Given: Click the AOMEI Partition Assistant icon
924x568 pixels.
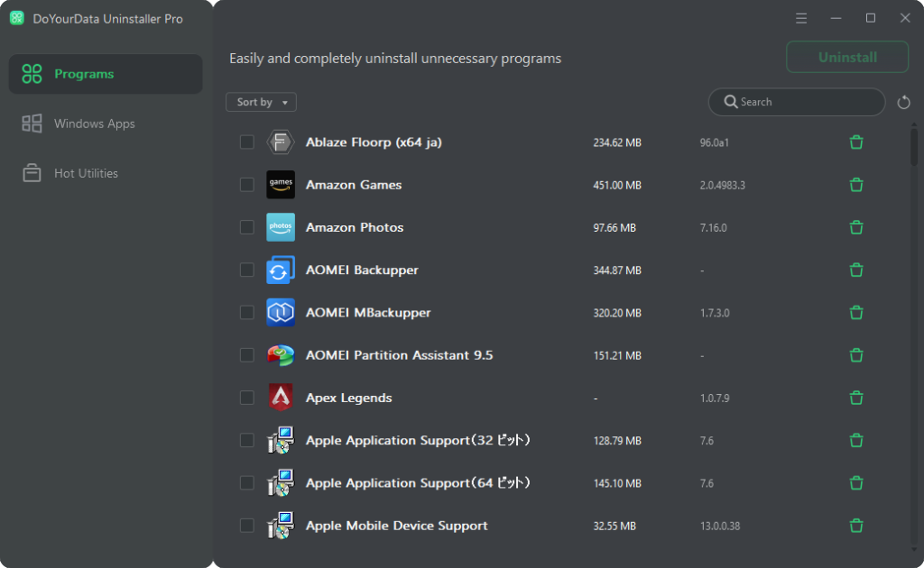Looking at the screenshot, I should pos(281,355).
